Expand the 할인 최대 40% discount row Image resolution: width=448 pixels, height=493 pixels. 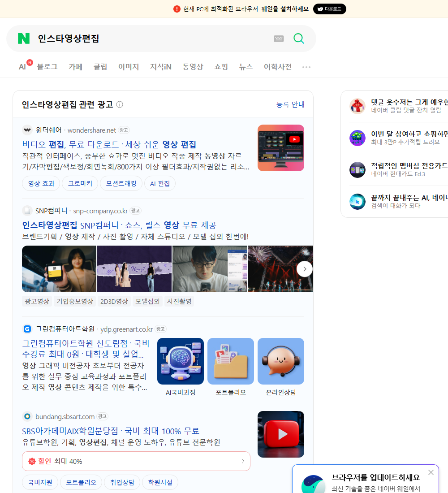tap(136, 461)
